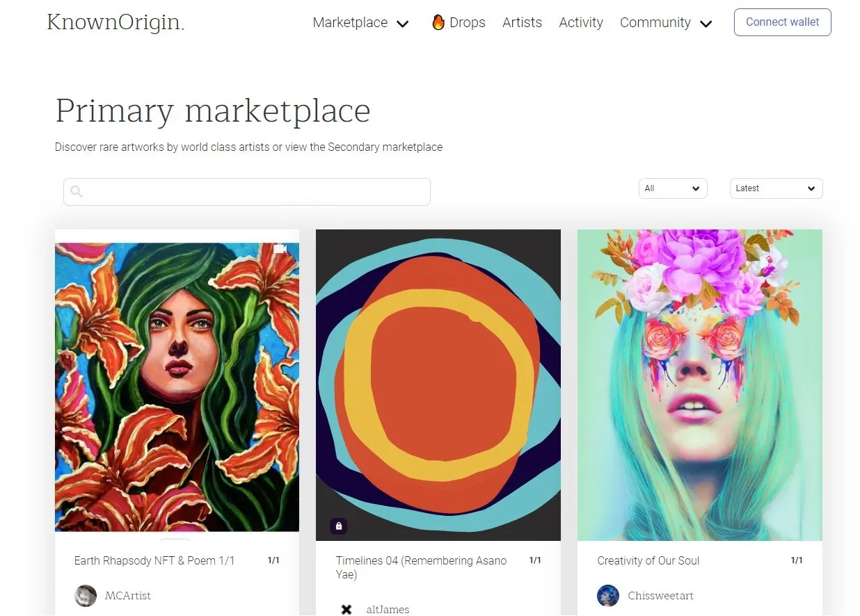Open the Activity page
Viewport: 860px width, 616px height.
point(580,22)
